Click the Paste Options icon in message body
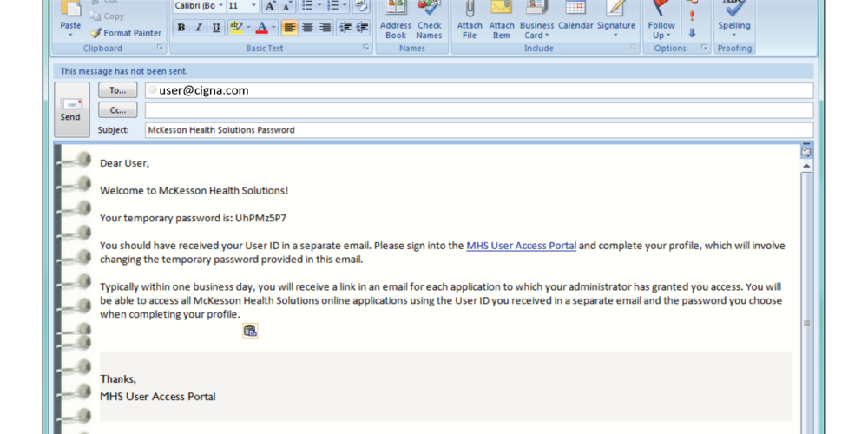 point(250,331)
